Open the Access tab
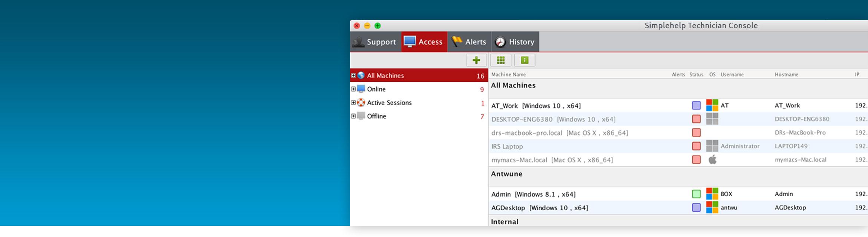The width and height of the screenshot is (868, 237). [424, 42]
